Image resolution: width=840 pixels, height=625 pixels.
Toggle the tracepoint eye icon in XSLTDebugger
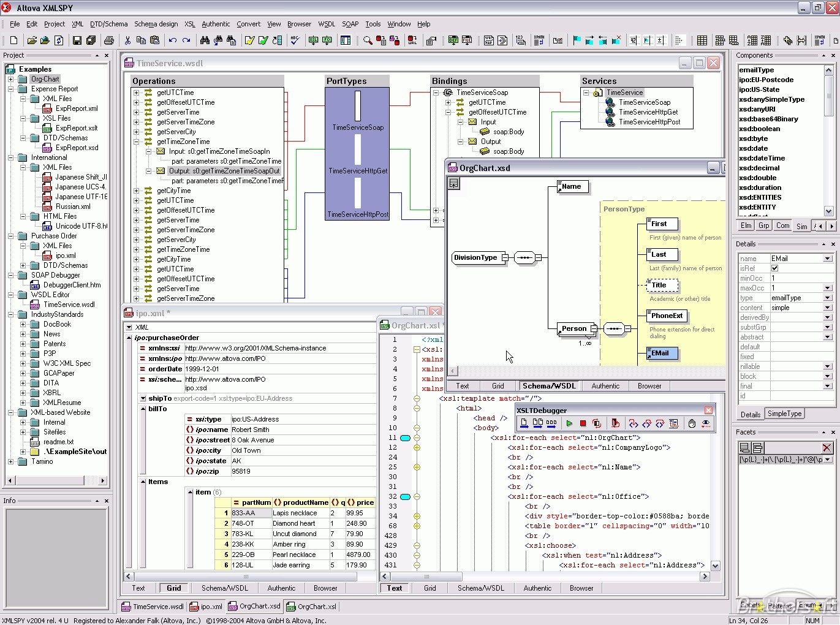[x=705, y=423]
